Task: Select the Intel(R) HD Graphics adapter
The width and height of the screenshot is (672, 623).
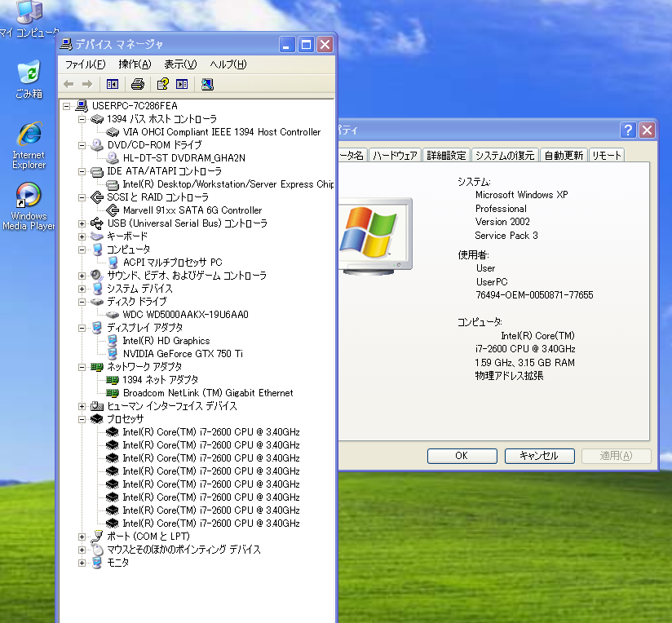Action: [x=166, y=341]
